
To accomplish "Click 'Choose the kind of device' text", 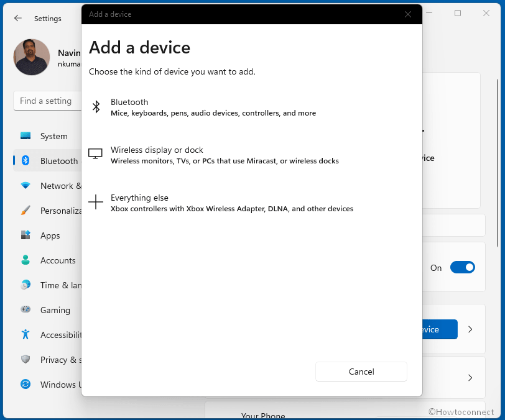I will tap(172, 71).
